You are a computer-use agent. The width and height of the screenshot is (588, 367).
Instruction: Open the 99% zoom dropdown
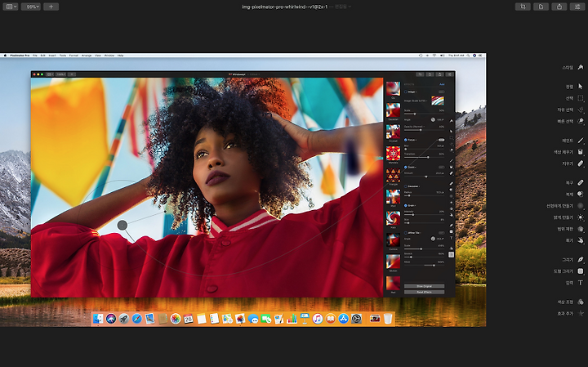pyautogui.click(x=31, y=7)
